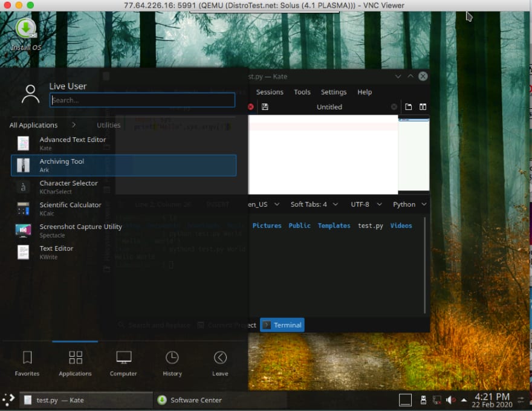Open Kate's Tools menu
Image resolution: width=532 pixels, height=411 pixels.
click(302, 92)
